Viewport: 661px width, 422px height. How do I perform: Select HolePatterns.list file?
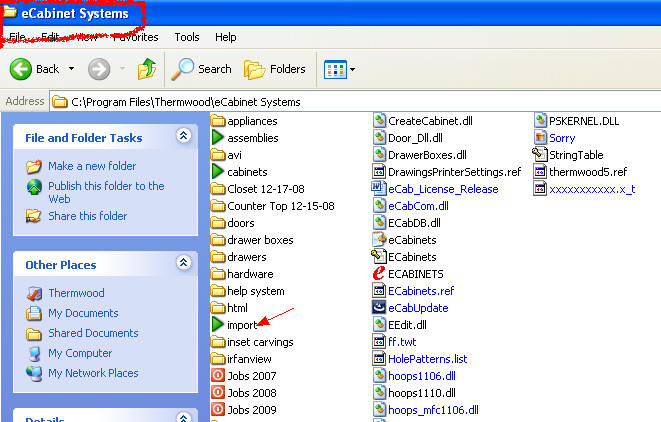pyautogui.click(x=420, y=359)
